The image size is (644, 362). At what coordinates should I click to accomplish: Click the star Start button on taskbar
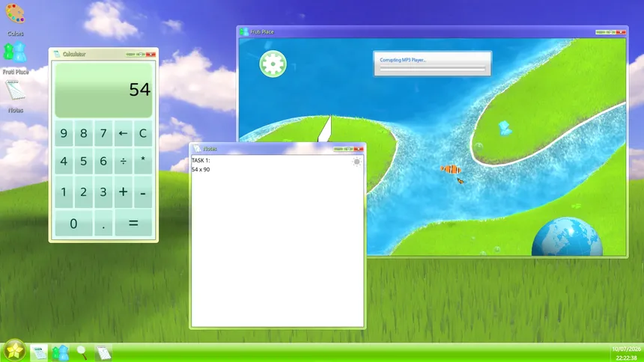pyautogui.click(x=15, y=351)
